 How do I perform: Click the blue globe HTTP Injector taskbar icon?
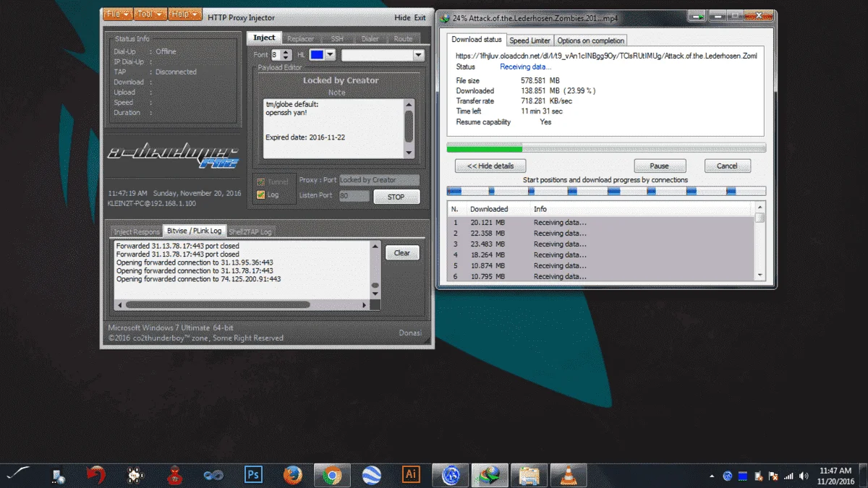[x=451, y=475]
